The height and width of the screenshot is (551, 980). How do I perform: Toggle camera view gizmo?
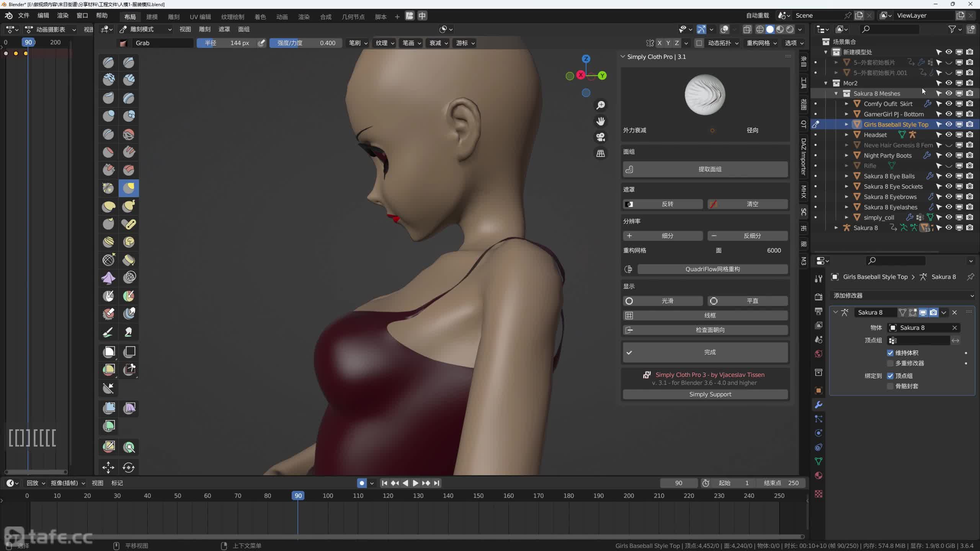(x=601, y=137)
